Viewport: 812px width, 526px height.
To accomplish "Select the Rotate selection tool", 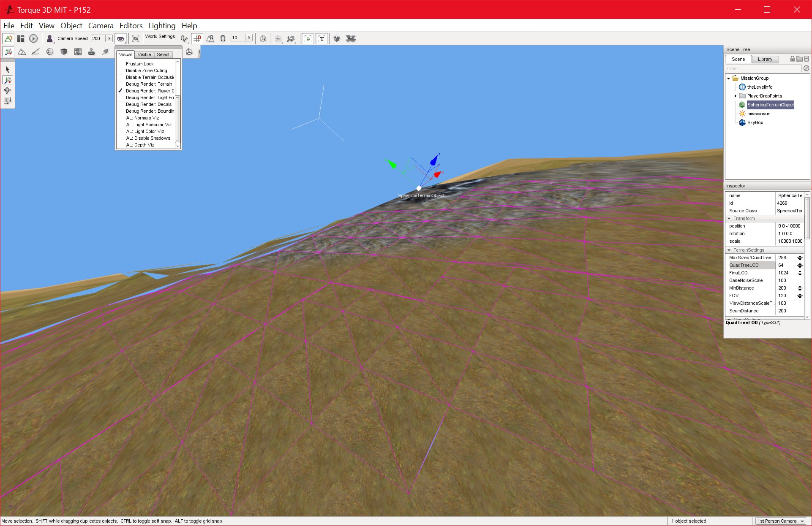I will point(8,90).
